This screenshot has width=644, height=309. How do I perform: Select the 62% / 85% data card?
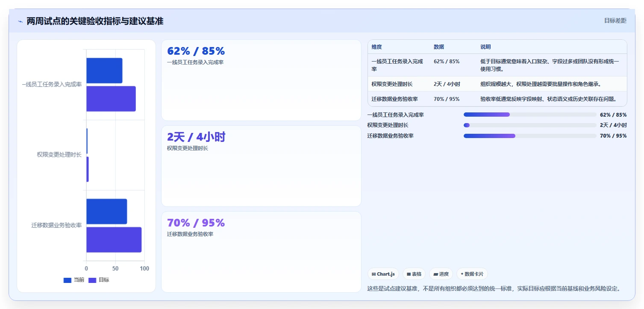click(261, 80)
